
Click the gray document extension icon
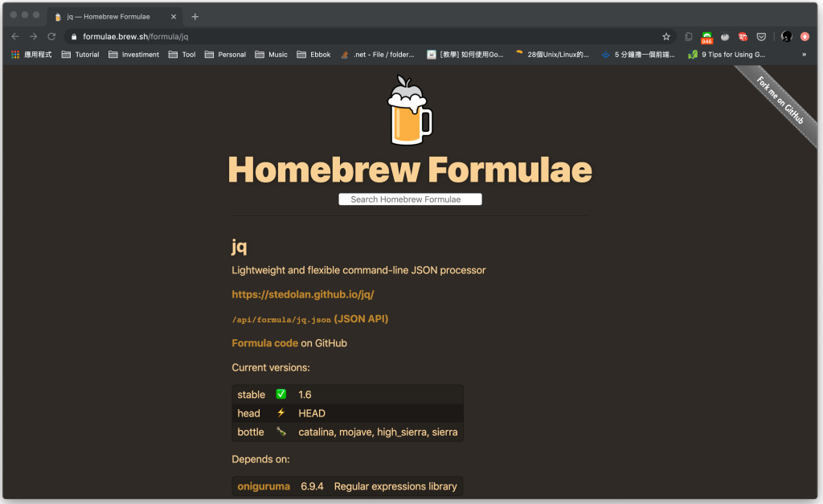pyautogui.click(x=689, y=36)
